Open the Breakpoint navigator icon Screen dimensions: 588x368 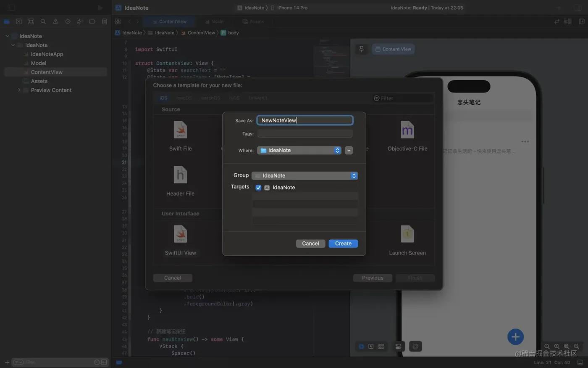point(92,21)
